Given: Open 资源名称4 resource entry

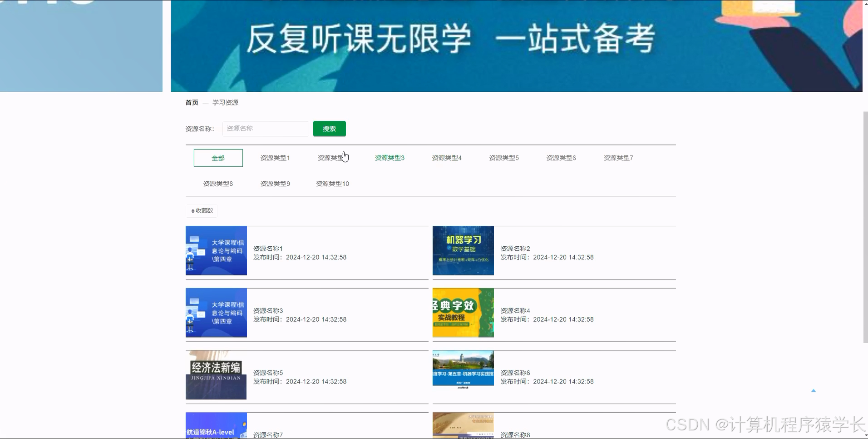Looking at the screenshot, I should point(515,310).
